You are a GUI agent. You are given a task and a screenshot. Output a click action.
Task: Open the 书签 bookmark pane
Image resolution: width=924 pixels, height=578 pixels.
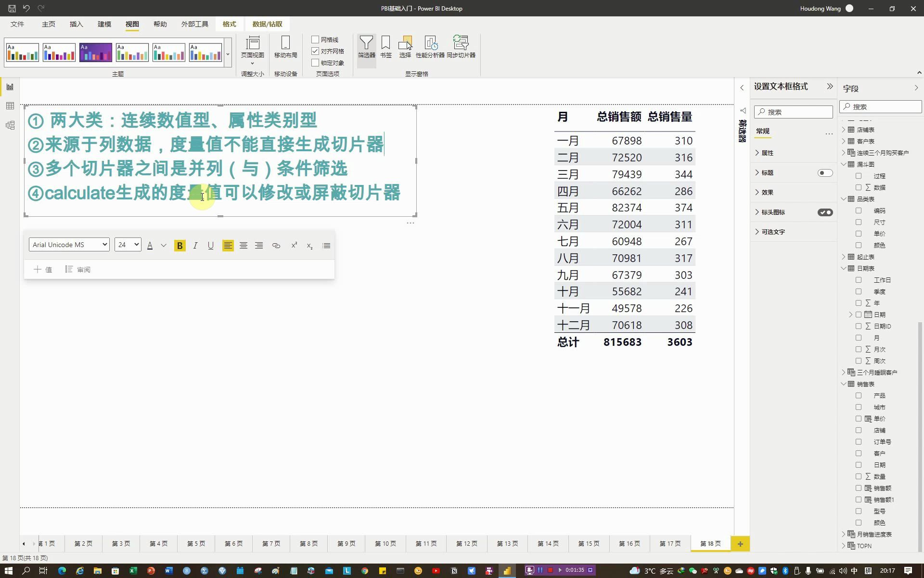(x=385, y=47)
